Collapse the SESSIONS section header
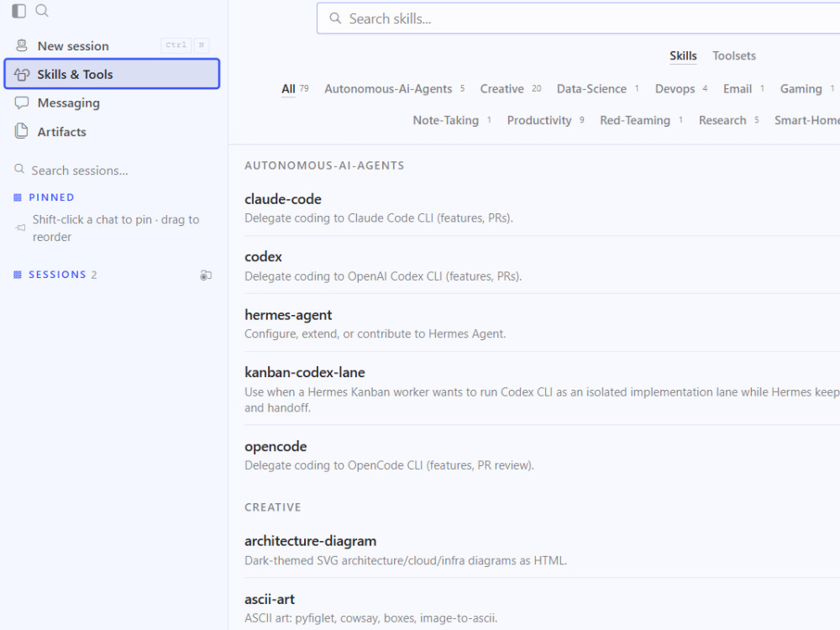Viewport: 840px width, 630px height. (57, 275)
